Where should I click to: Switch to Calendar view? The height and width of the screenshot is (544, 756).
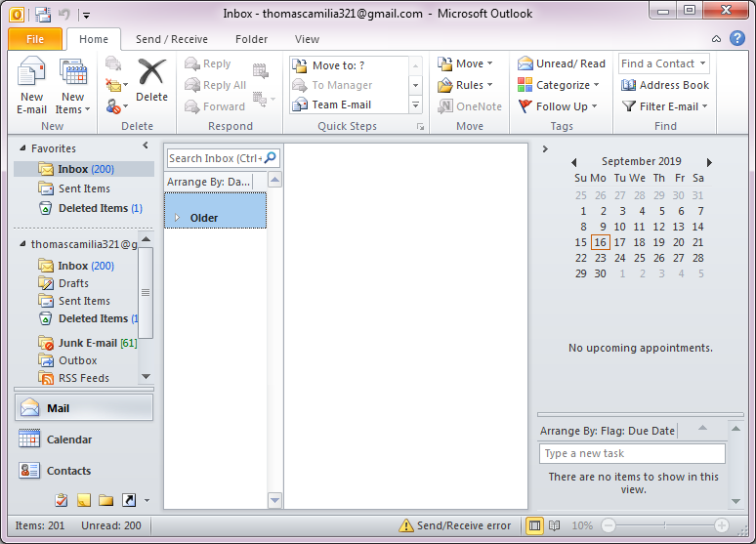[84, 439]
